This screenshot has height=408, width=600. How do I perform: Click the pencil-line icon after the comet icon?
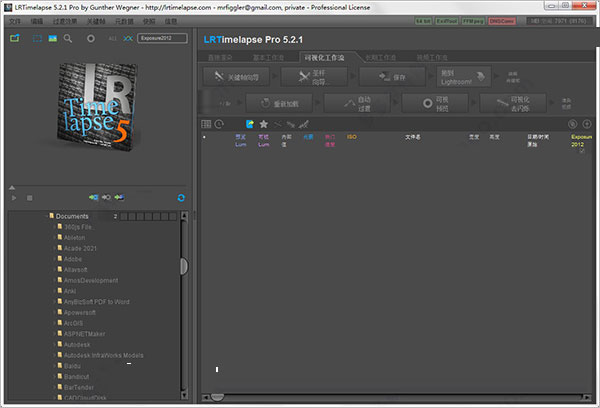click(304, 124)
